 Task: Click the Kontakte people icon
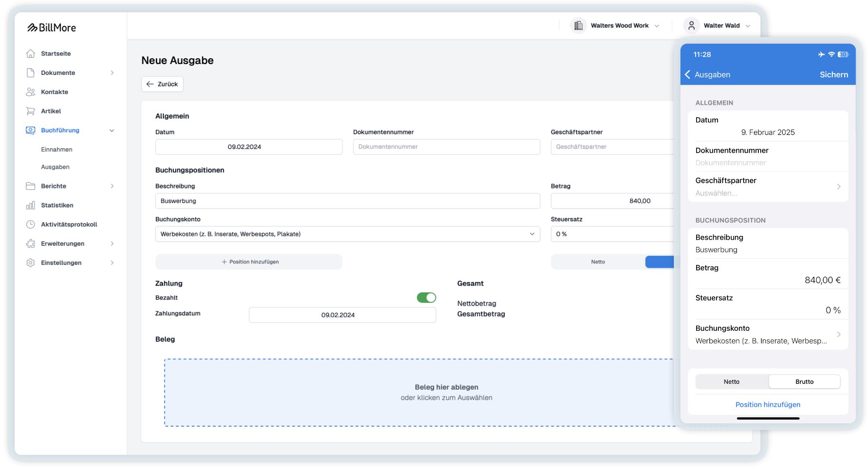(30, 92)
